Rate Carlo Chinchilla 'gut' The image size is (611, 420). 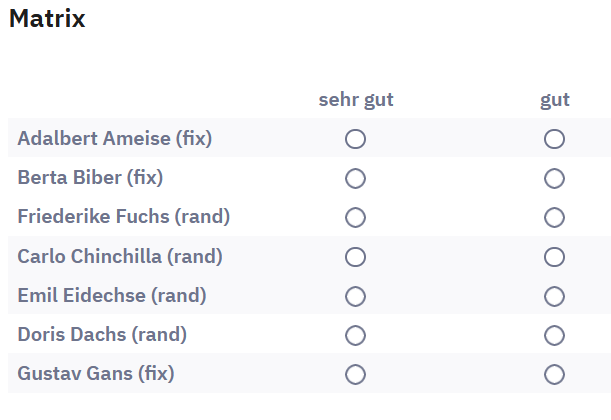point(555,257)
